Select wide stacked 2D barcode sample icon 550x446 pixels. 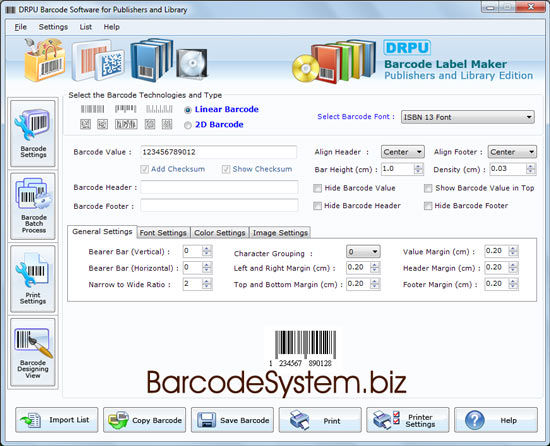[x=126, y=124]
